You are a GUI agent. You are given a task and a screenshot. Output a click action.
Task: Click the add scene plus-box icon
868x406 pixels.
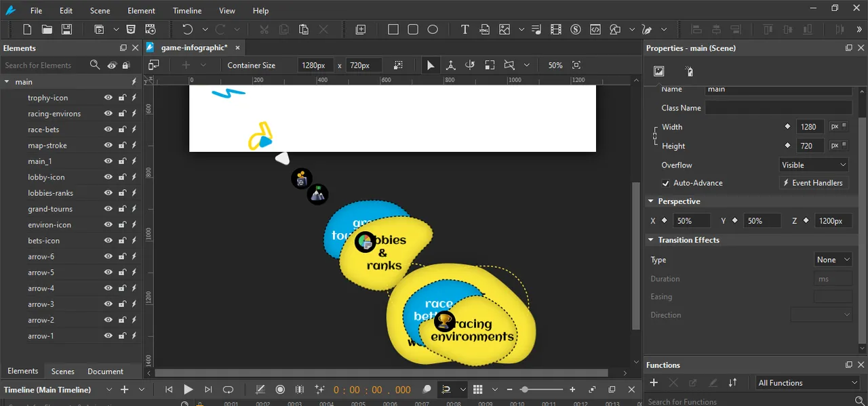(361, 29)
